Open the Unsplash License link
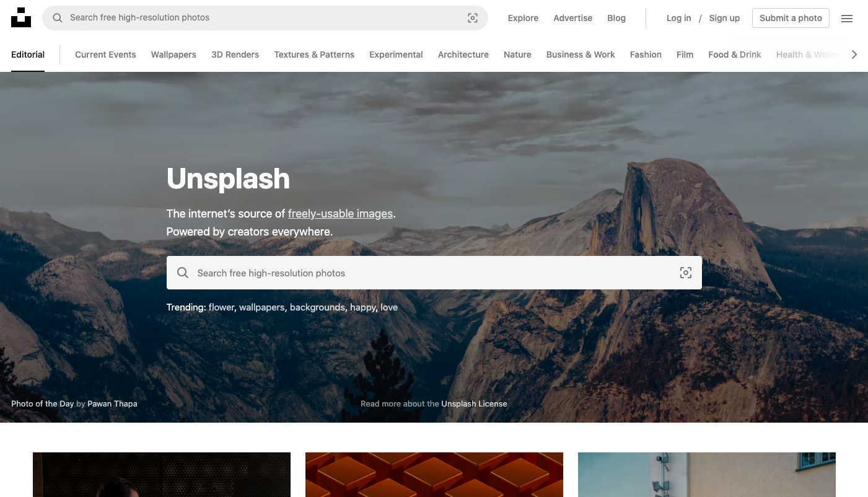Viewport: 868px width, 497px height. click(474, 403)
